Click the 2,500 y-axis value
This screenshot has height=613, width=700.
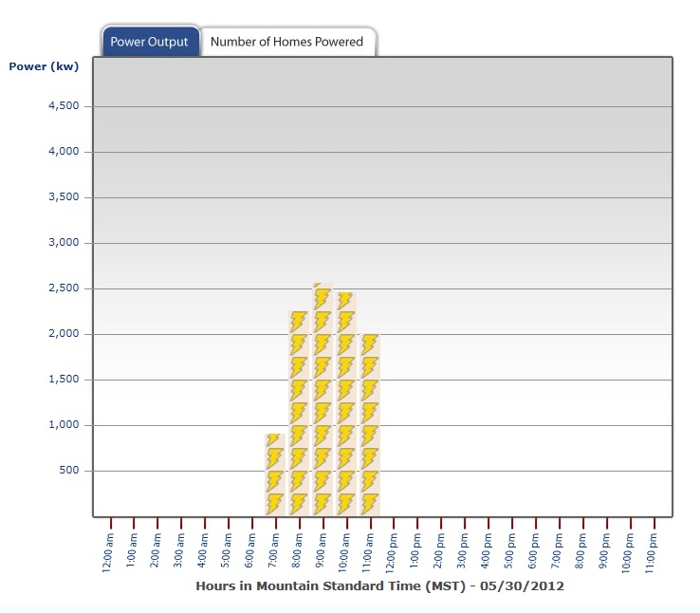64,288
